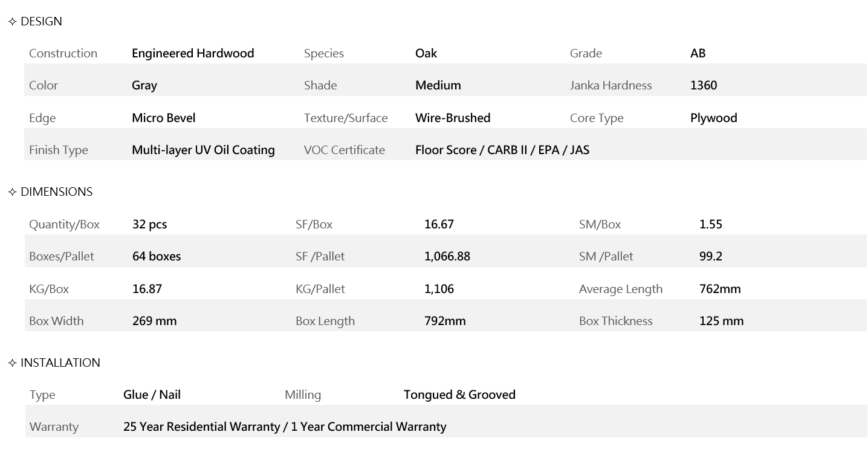Screen dimensions: 868x461
Task: Click the Engineered Hardwood construction value
Action: pyautogui.click(x=193, y=53)
